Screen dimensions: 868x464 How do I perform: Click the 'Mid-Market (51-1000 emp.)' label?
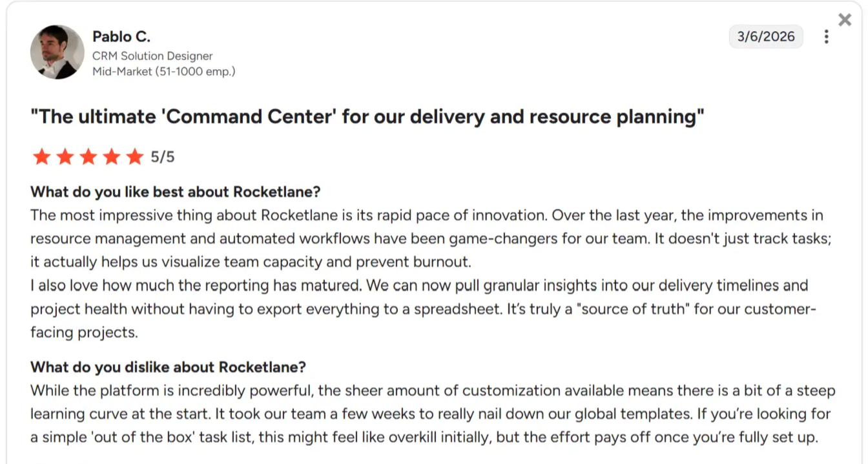163,71
